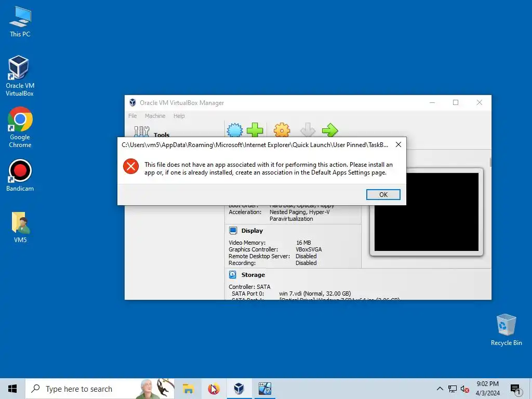The image size is (532, 399).
Task: Click the muted volume tray icon
Action: click(465, 389)
